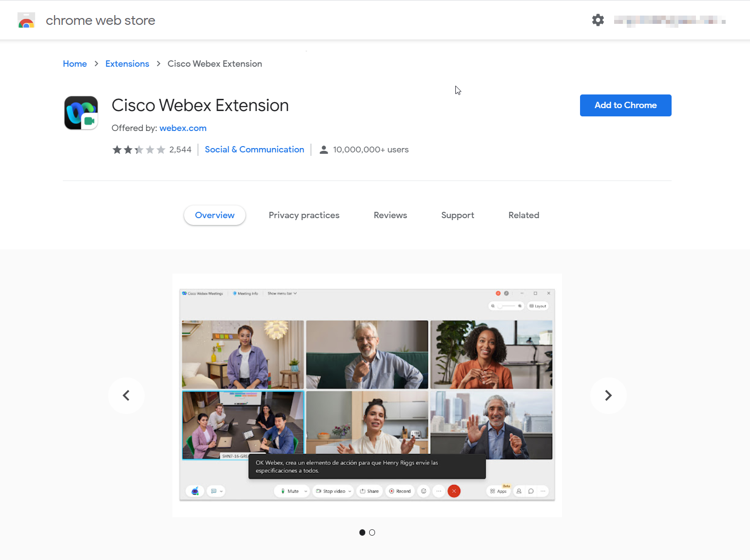Screen dimensions: 750x560
Task: Click the chrome web store title
Action: [x=100, y=20]
